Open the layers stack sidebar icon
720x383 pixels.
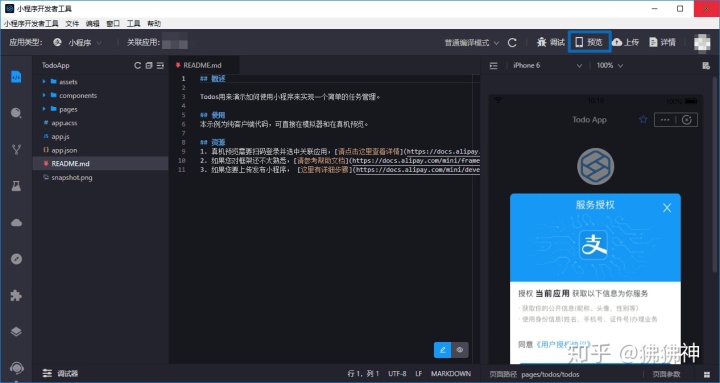tap(16, 332)
